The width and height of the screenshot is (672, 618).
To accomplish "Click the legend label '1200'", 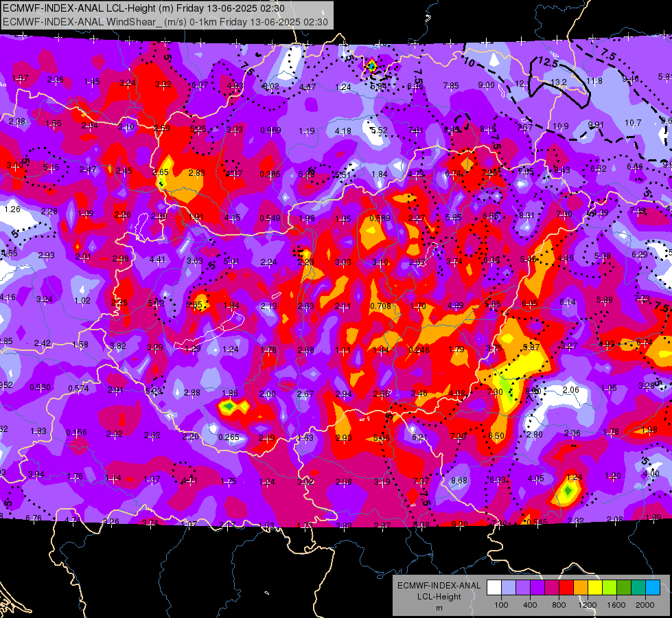I will (x=588, y=605).
